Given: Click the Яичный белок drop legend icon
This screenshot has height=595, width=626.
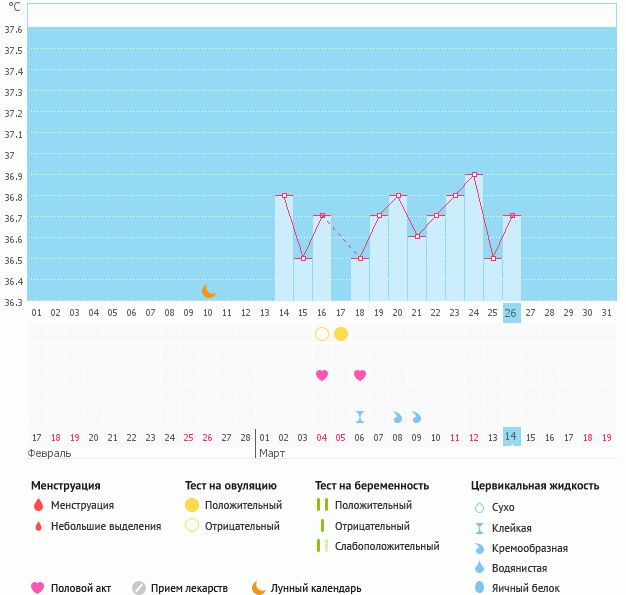Looking at the screenshot, I should coord(480,588).
